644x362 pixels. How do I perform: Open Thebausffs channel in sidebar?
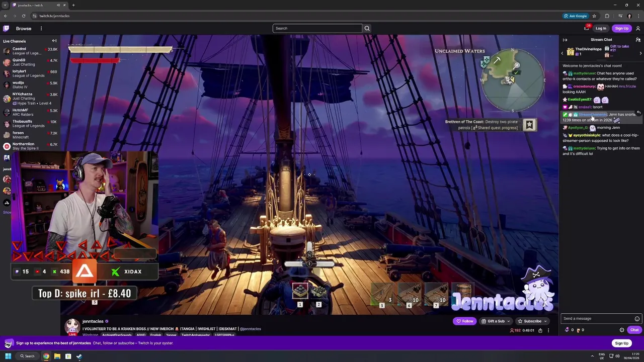tap(30, 123)
